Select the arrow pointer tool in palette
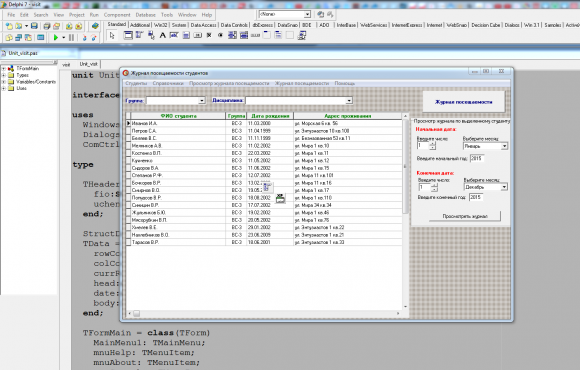The height and width of the screenshot is (370, 580). pos(112,35)
